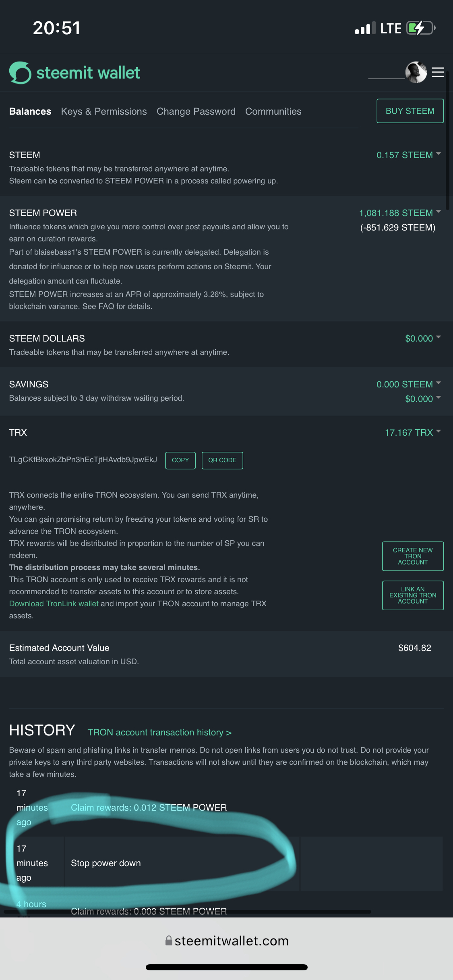Screen dimensions: 453x980
Task: Expand the 0.157 STEEM balance dropdown
Action: (x=408, y=155)
